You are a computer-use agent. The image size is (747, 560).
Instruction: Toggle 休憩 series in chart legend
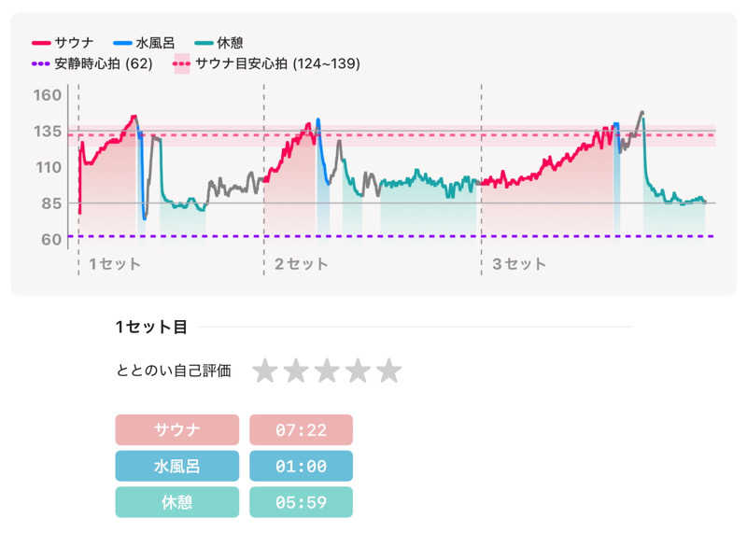pos(219,43)
